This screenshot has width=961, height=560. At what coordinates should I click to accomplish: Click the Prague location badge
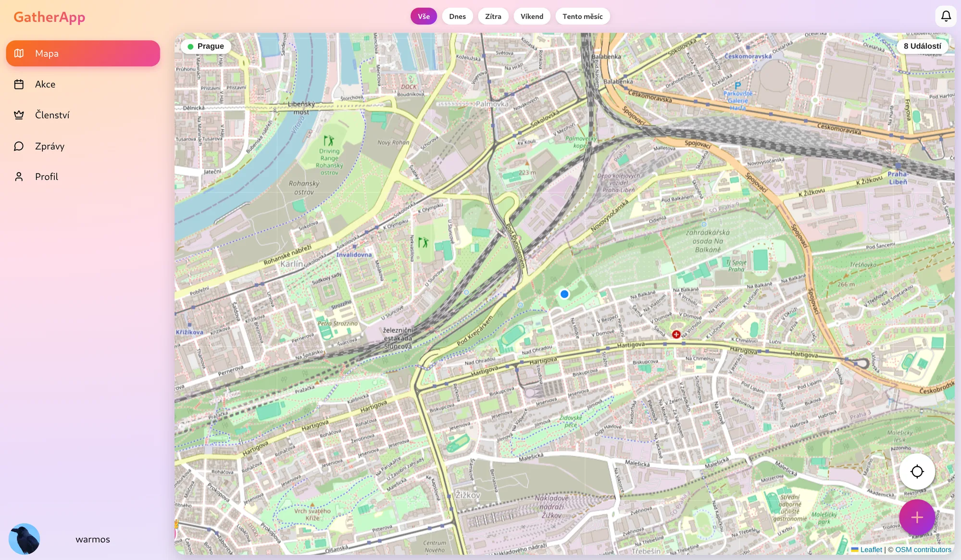(206, 46)
